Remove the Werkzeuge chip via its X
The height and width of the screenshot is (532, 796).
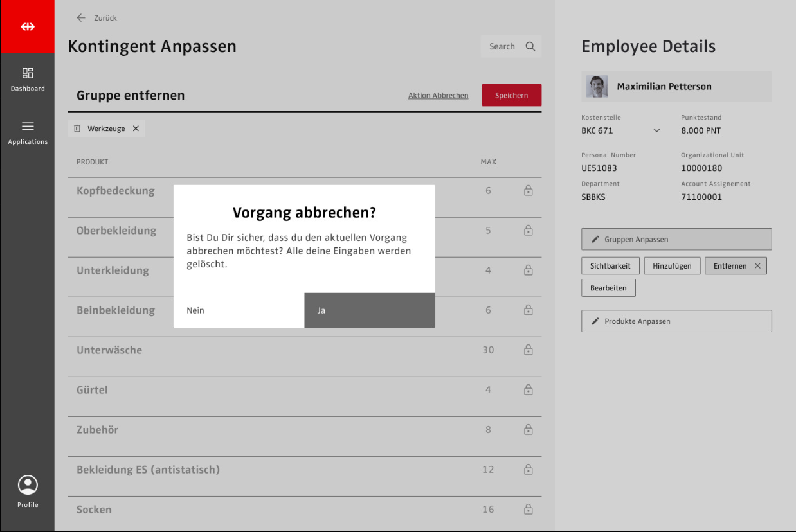coord(136,129)
